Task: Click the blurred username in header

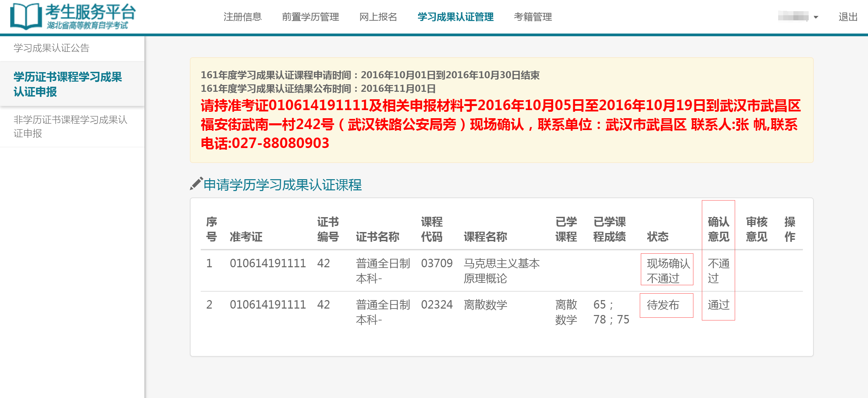Action: click(793, 16)
